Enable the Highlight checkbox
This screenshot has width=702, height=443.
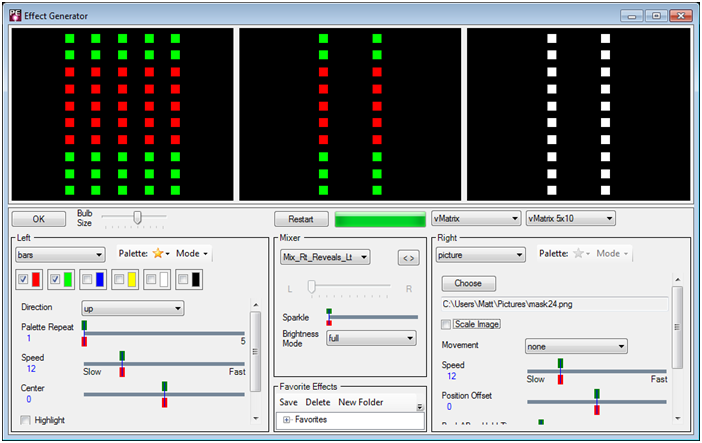[x=25, y=420]
